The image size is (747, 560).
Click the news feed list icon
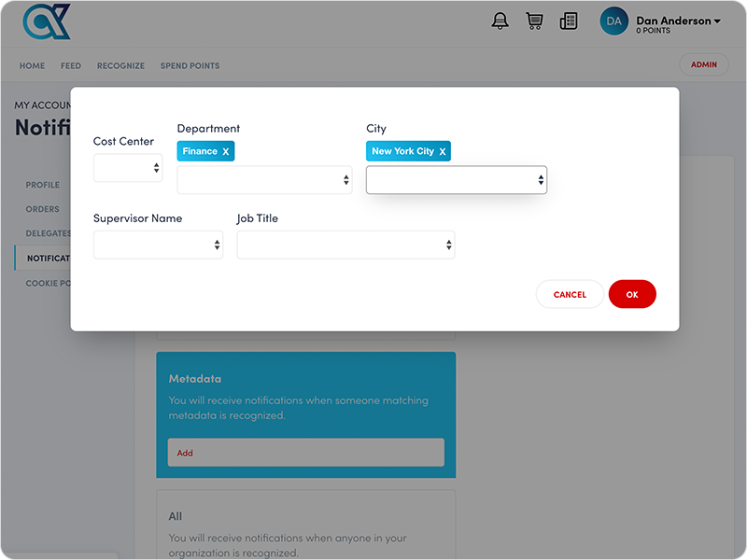point(568,21)
